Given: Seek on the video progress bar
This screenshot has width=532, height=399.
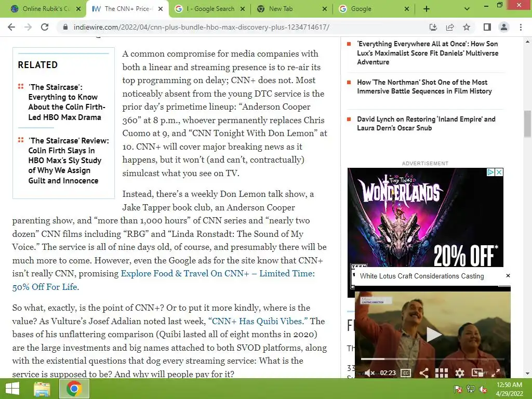Looking at the screenshot, I should [432, 358].
